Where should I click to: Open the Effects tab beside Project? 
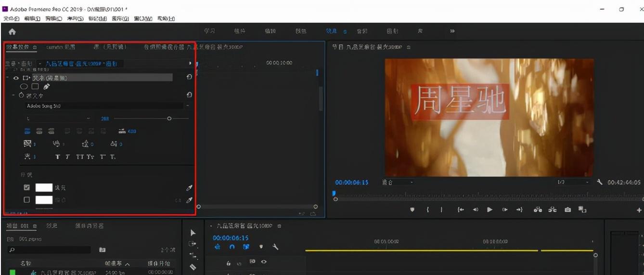click(x=52, y=225)
